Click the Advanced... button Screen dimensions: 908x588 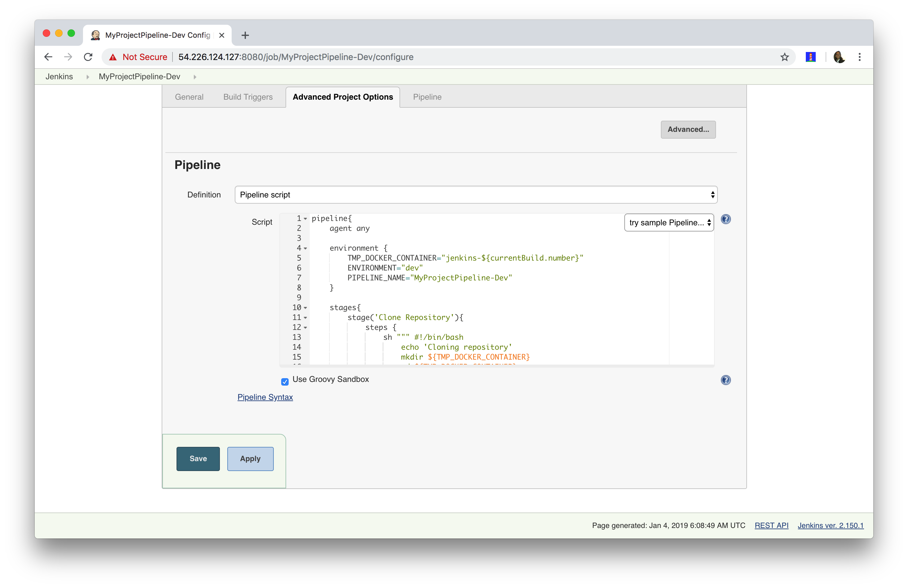coord(688,130)
